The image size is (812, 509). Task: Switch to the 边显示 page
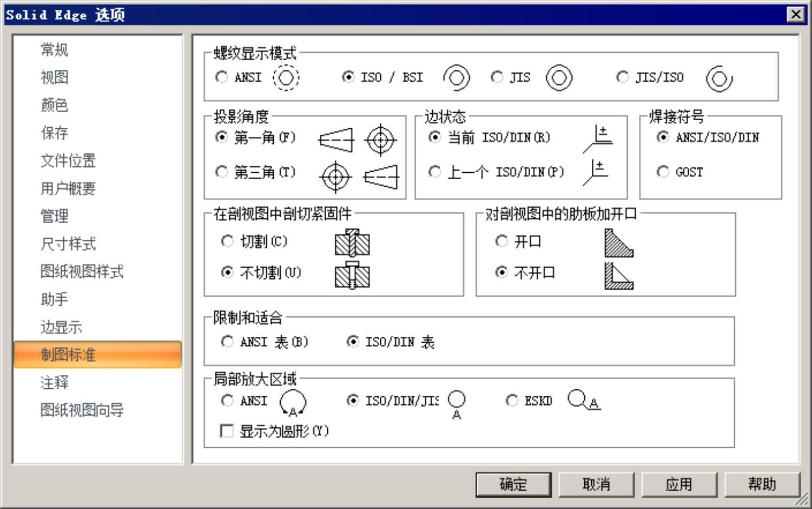point(98,327)
